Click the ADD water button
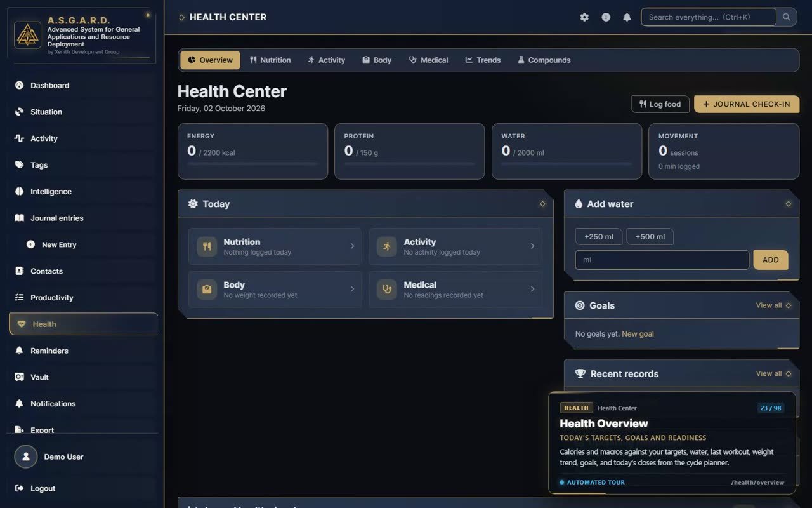The height and width of the screenshot is (508, 812). 771,260
